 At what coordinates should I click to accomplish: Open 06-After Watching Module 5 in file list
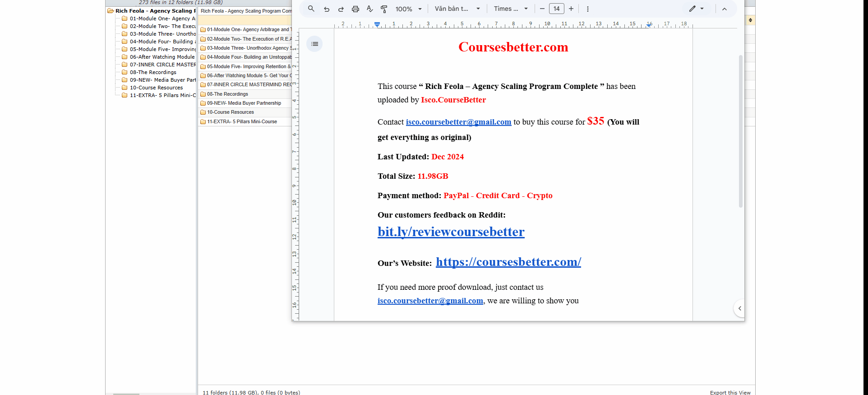[246, 75]
